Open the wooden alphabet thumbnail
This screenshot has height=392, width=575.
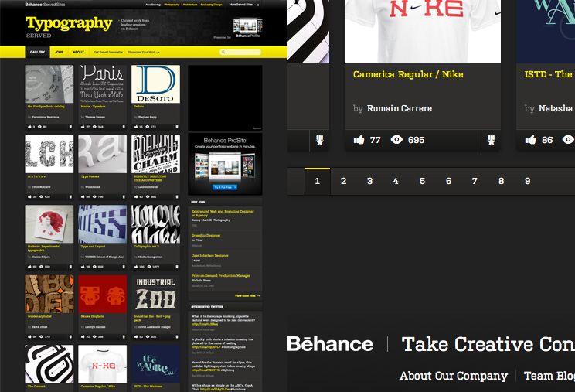coord(49,294)
